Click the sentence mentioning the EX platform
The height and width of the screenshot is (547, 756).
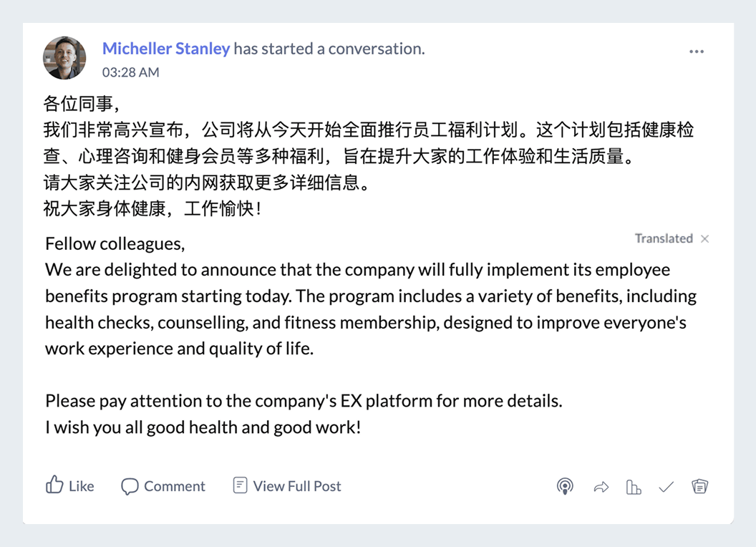click(x=304, y=401)
